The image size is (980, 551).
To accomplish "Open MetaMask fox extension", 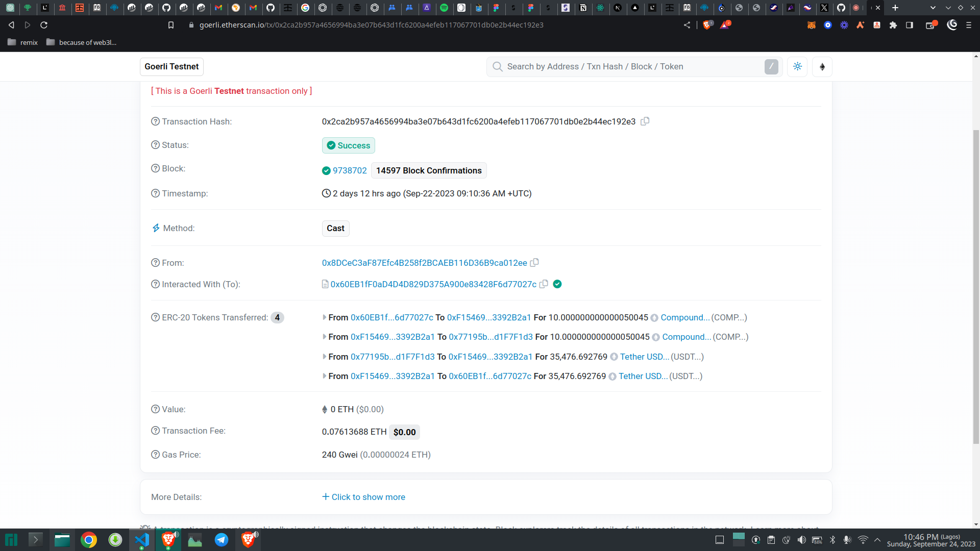I will (811, 25).
